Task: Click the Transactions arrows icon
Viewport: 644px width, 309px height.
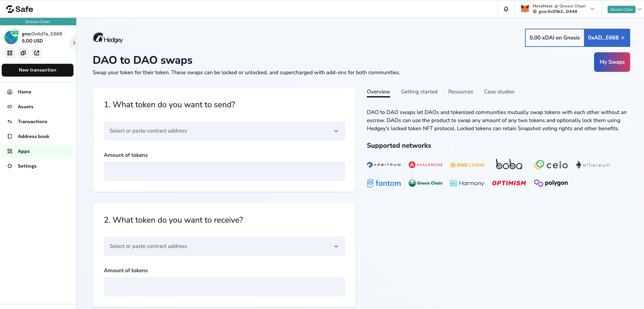Action: (10, 121)
